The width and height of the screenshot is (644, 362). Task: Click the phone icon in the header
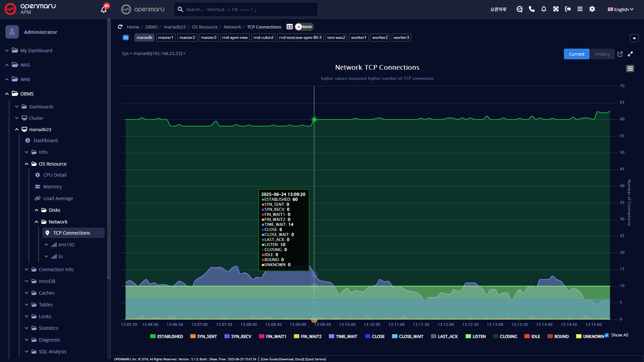pos(532,9)
